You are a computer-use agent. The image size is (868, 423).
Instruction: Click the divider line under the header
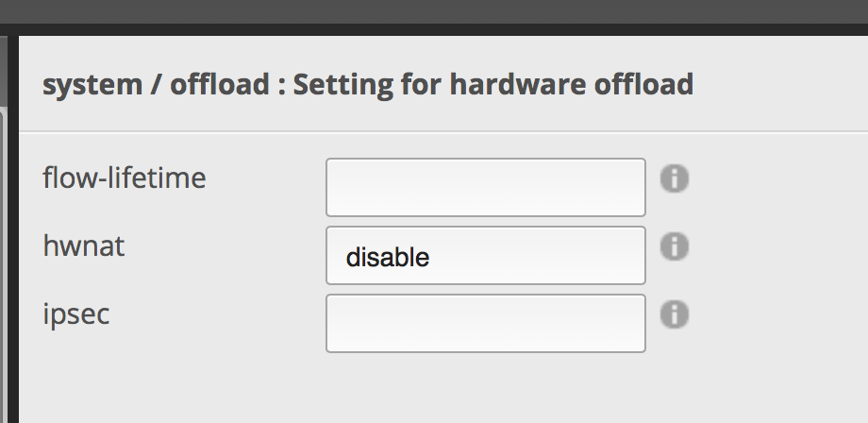pyautogui.click(x=443, y=131)
